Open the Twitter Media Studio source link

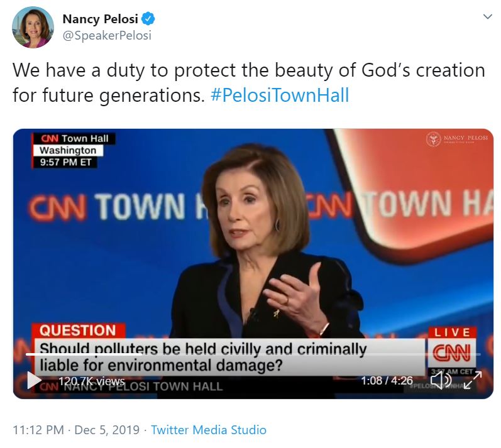point(209,430)
